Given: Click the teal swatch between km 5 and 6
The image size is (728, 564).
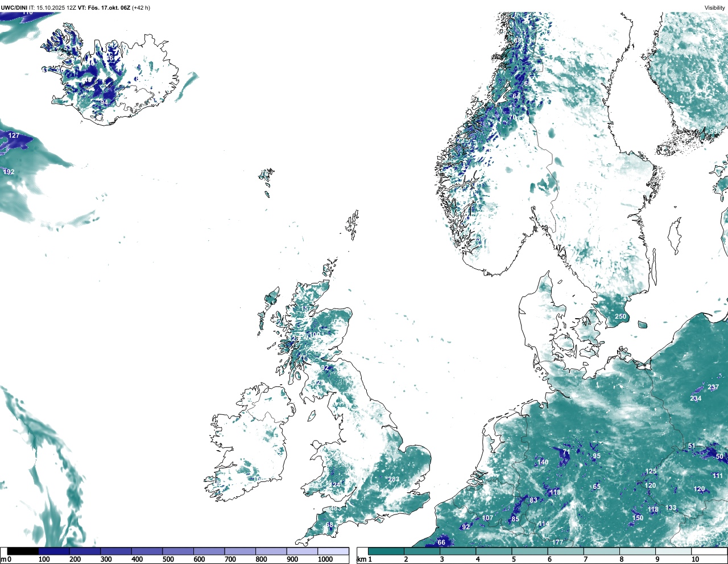Looking at the screenshot, I should click(x=531, y=551).
